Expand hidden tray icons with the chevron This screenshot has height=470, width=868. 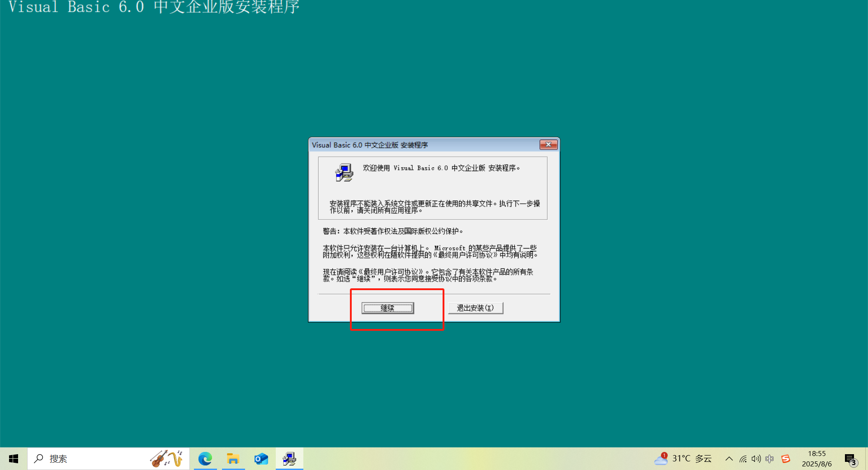pyautogui.click(x=729, y=459)
